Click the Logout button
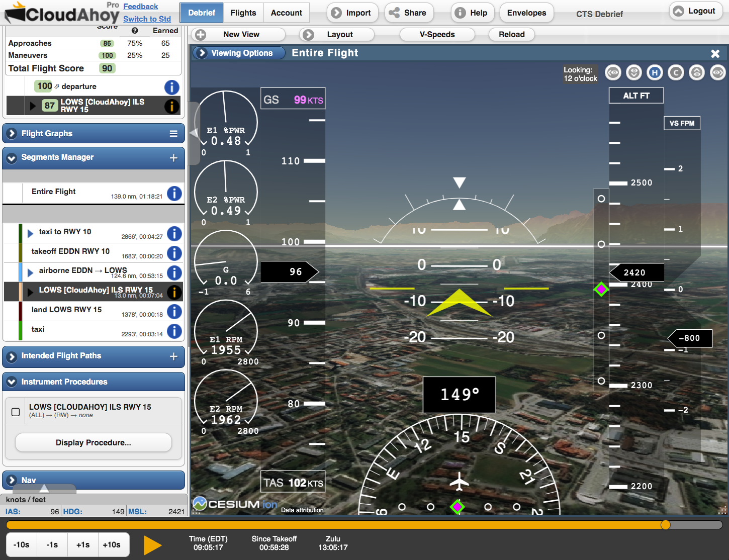Screen dimensions: 729x560 [x=695, y=11]
